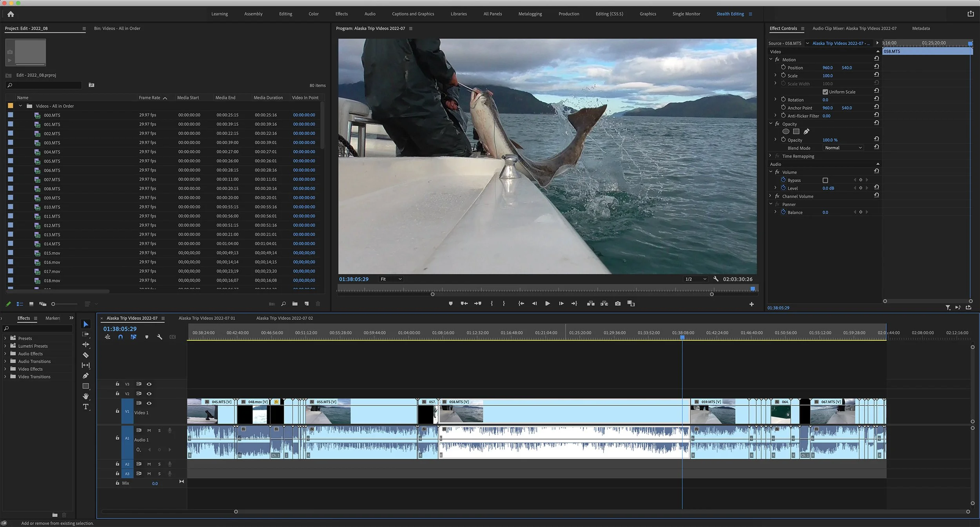Toggle the Uniform Scale checkbox
This screenshot has width=980, height=527.
click(x=825, y=92)
